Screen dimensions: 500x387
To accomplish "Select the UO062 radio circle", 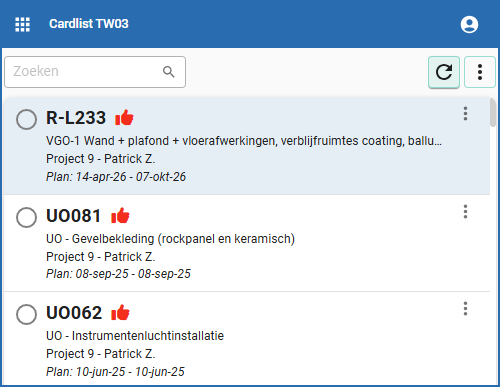I will pos(26,314).
